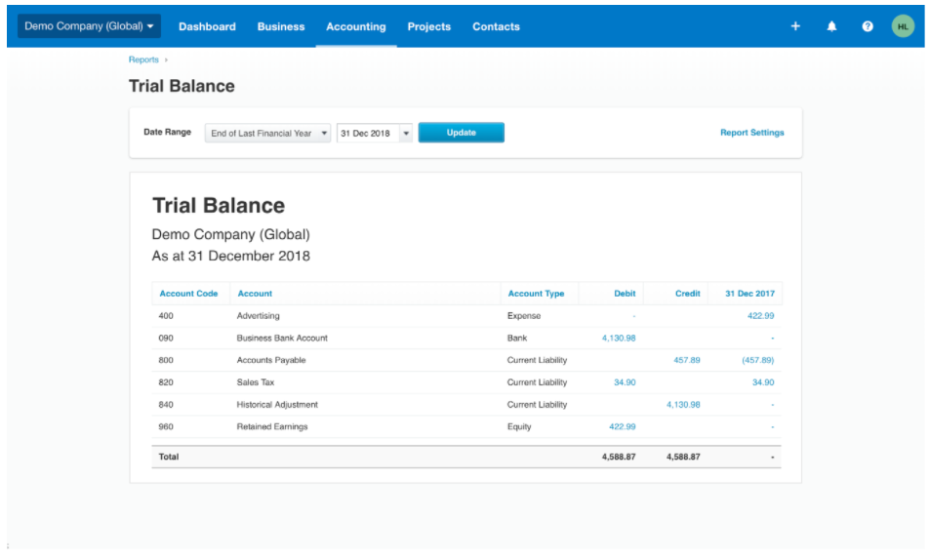Go to the Dashboard tab

tap(207, 26)
